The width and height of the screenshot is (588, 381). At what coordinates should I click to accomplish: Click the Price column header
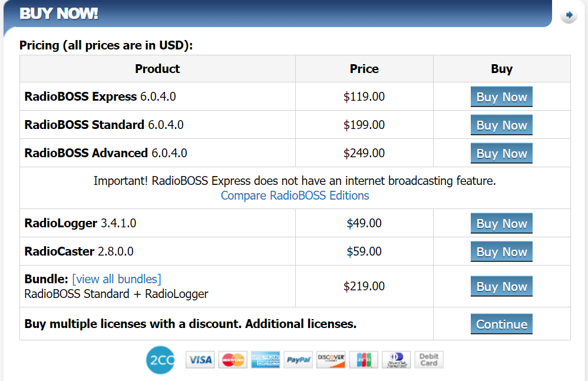(364, 69)
